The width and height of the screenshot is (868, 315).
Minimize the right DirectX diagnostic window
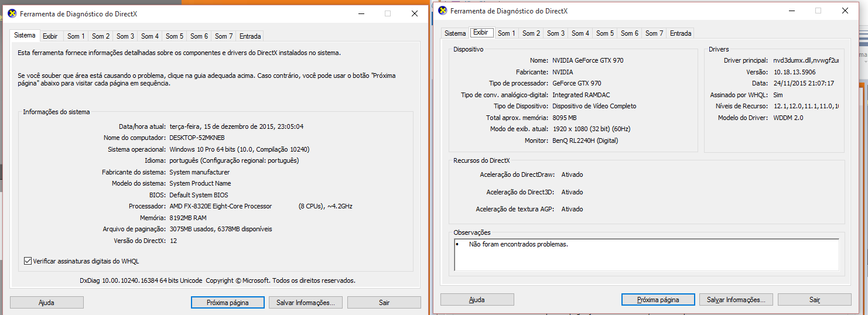791,11
